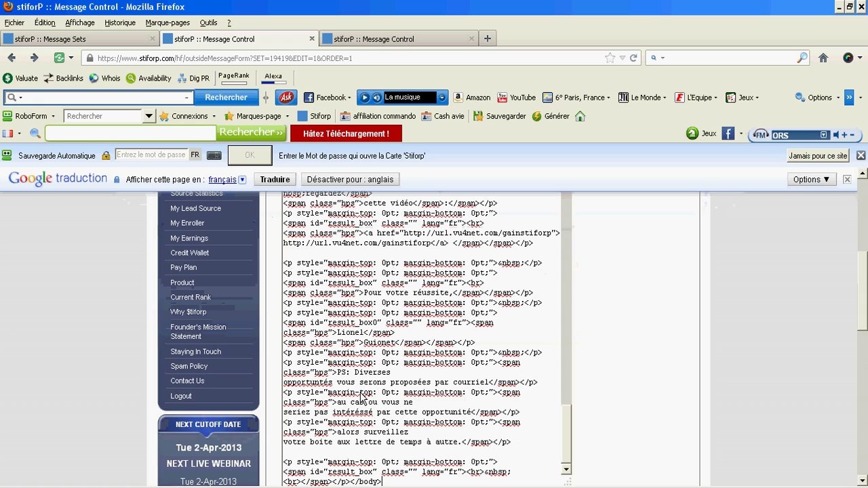Click the blue Facebook square icon
Image resolution: width=868 pixels, height=488 pixels.
728,134
